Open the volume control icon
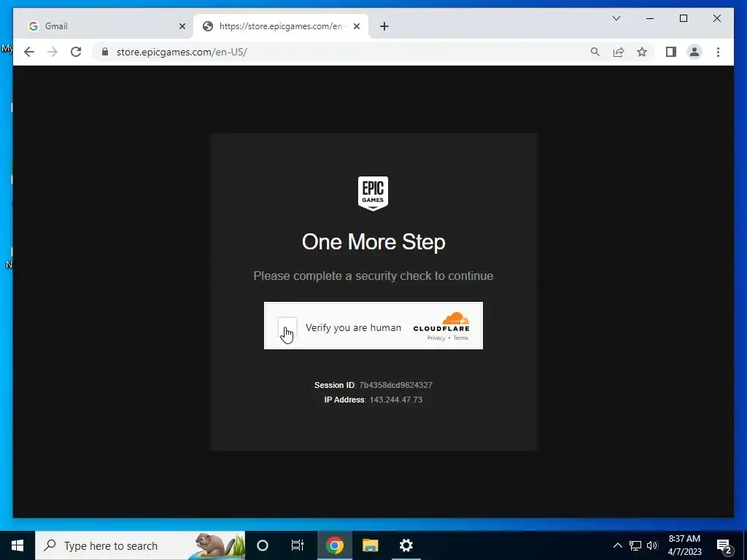The height and width of the screenshot is (560, 747). coord(652,545)
